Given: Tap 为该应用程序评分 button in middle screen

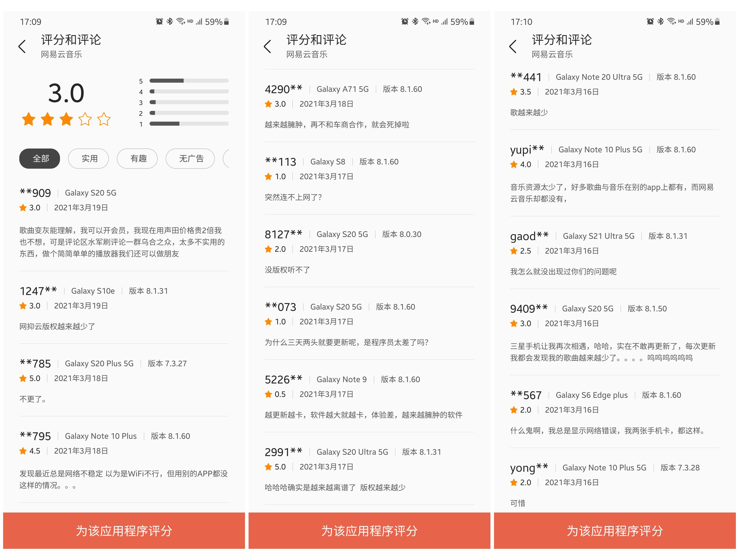Looking at the screenshot, I should tap(369, 531).
